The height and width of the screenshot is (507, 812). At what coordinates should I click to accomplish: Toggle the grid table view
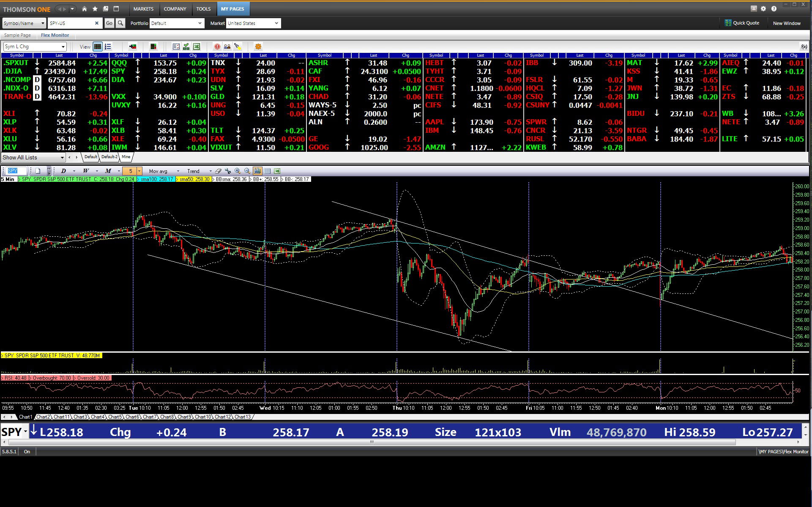[x=98, y=47]
